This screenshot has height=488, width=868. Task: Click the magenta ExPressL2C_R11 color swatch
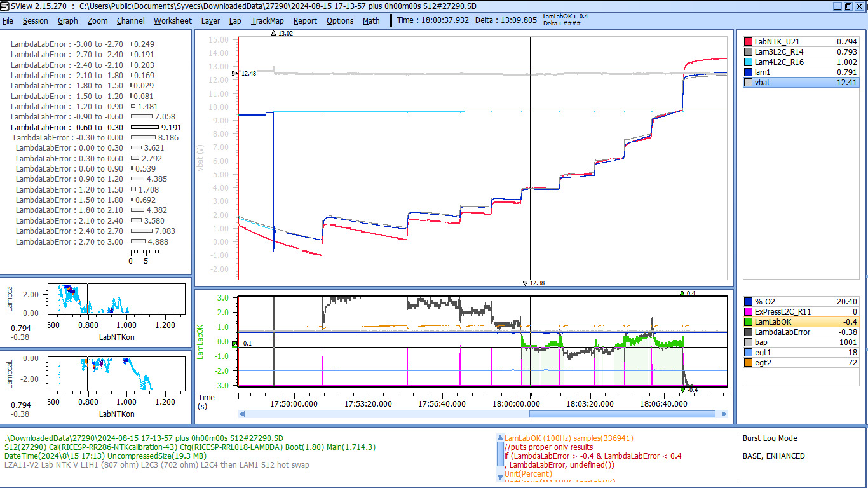(749, 311)
